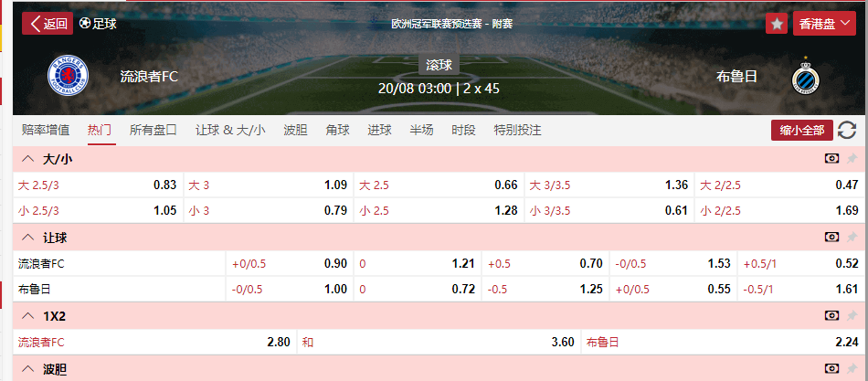This screenshot has width=868, height=381.
Task: Click 欧洲冠军联赛预选赛 - 附赛 league title
Action: pos(451,24)
